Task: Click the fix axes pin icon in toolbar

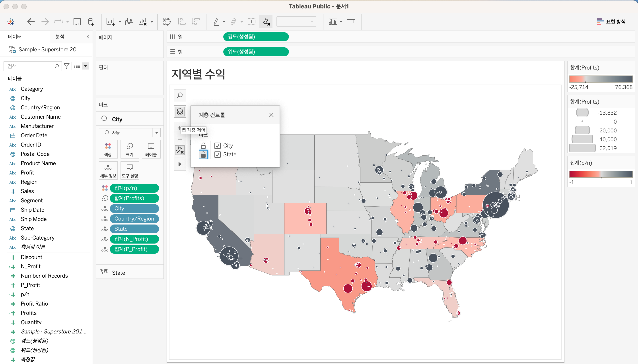Action: pyautogui.click(x=266, y=22)
